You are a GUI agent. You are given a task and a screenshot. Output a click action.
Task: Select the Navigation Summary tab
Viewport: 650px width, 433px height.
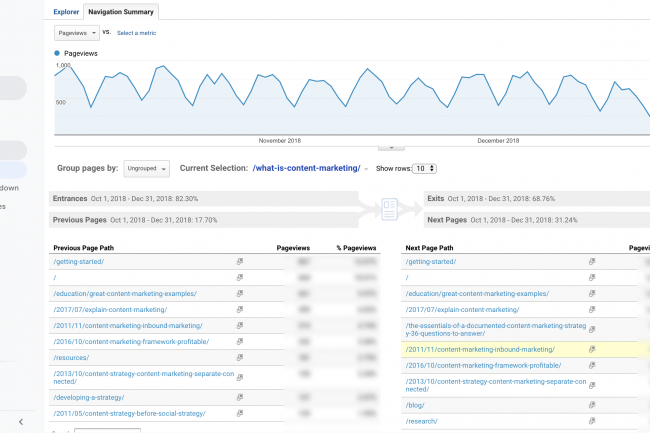click(x=121, y=12)
